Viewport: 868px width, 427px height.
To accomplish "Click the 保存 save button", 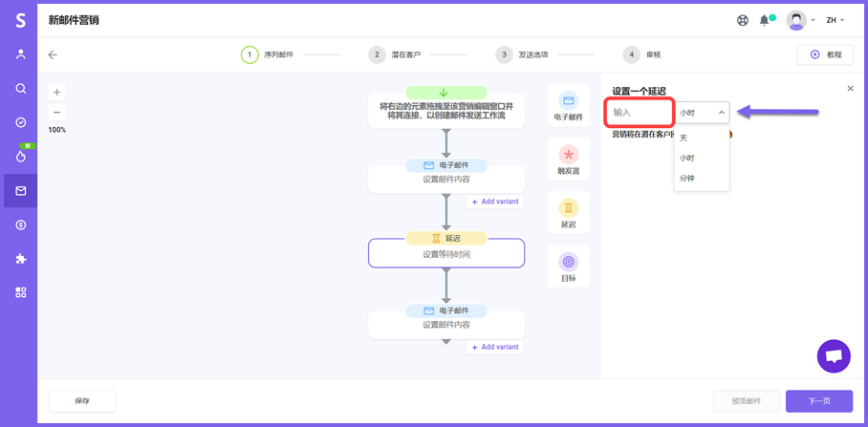I will point(82,401).
